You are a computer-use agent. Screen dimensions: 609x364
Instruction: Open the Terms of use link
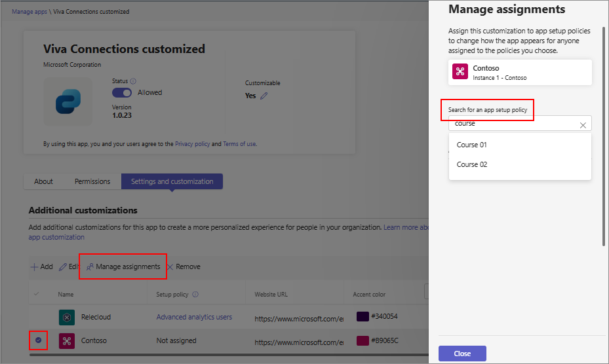[239, 144]
